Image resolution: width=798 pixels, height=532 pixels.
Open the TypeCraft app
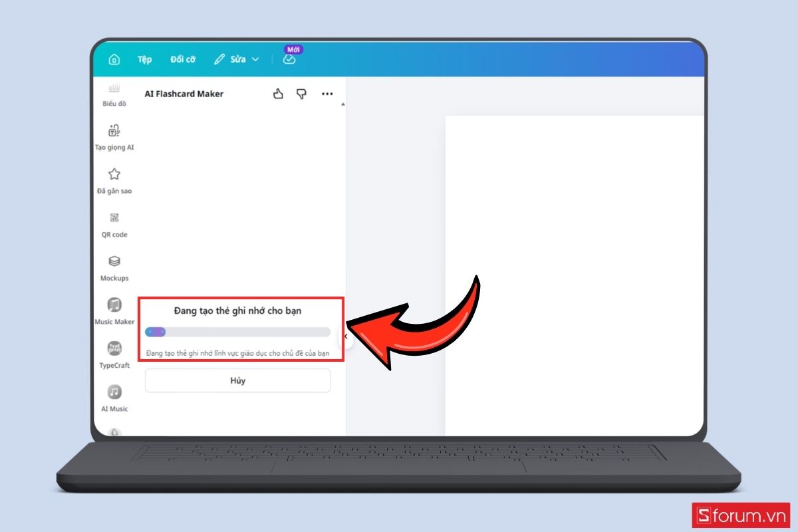click(114, 355)
